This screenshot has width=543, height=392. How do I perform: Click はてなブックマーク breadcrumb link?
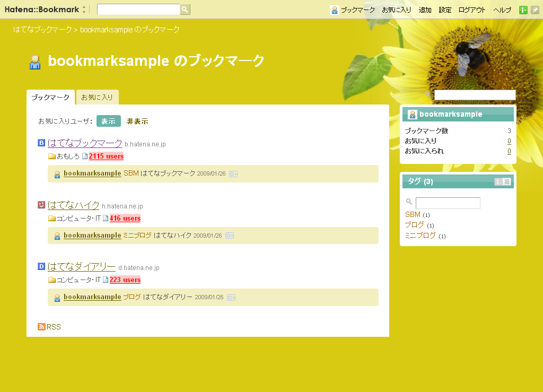[x=42, y=29]
